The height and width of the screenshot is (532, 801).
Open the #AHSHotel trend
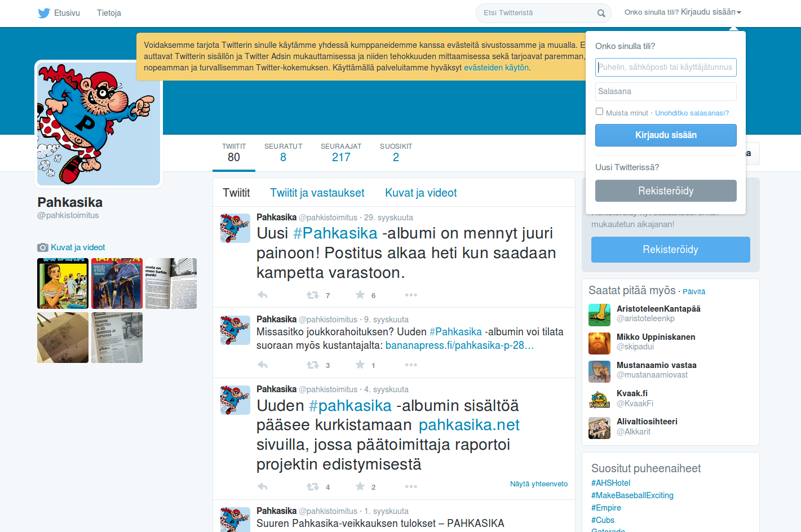pyautogui.click(x=610, y=483)
